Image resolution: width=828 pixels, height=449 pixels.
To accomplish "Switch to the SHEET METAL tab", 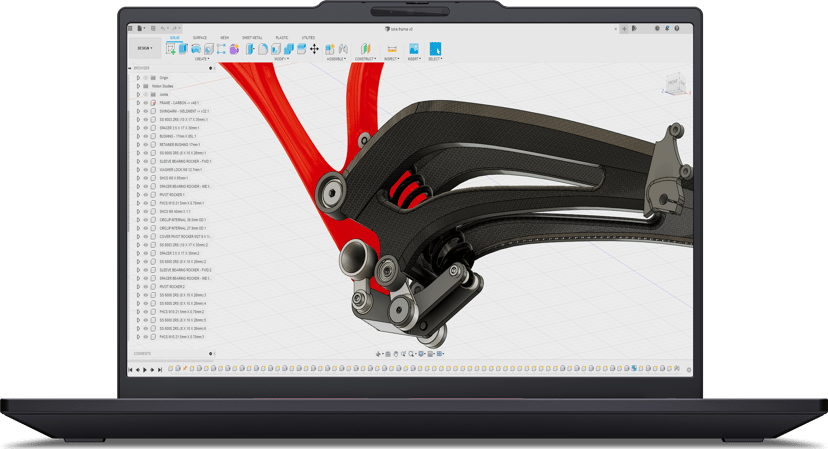I will click(x=252, y=38).
